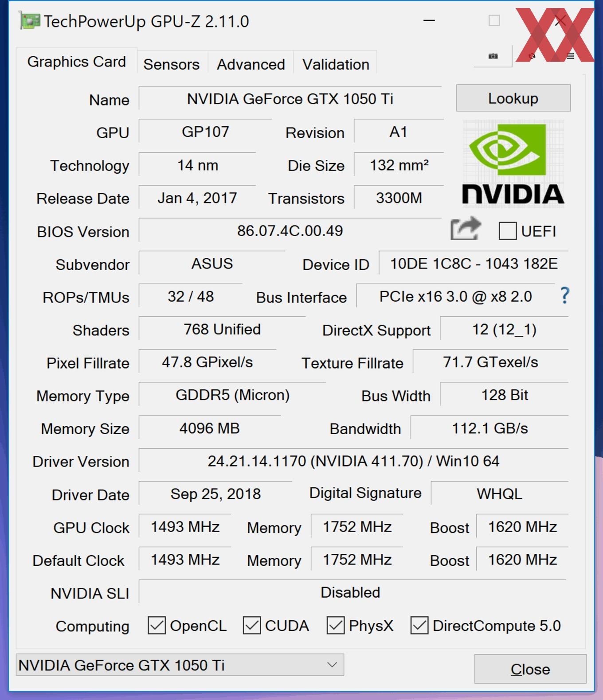Click the GPU-Z app icon in title bar
603x700 pixels.
[29, 21]
